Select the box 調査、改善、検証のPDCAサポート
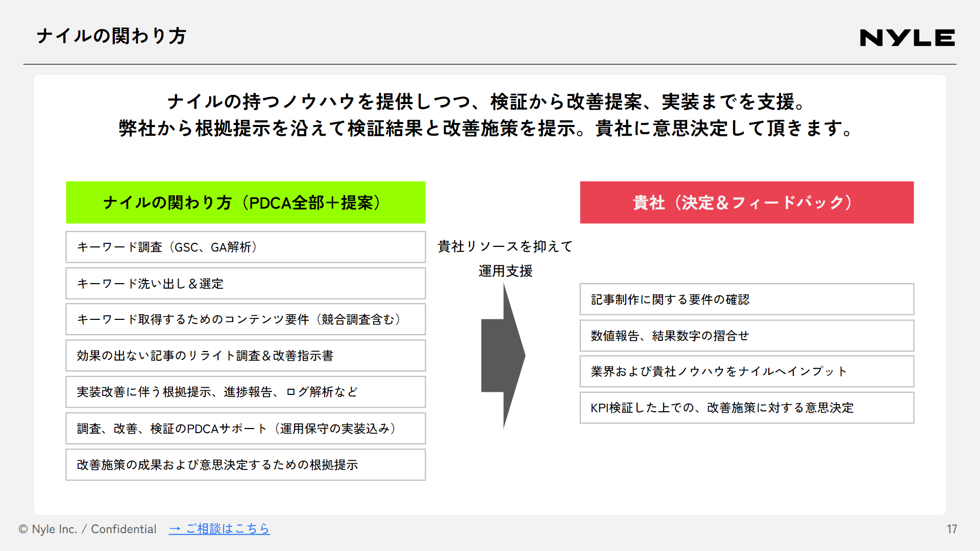Screen dimensions: 980x551 click(x=246, y=428)
